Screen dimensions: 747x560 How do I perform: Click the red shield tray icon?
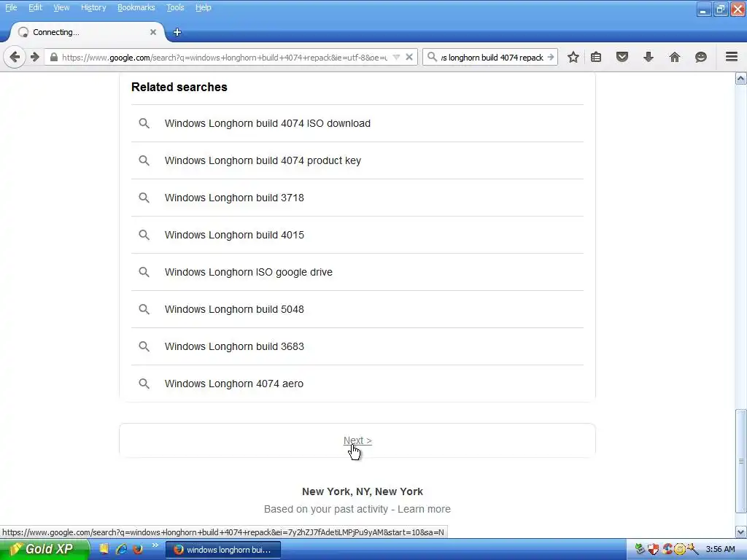(653, 549)
